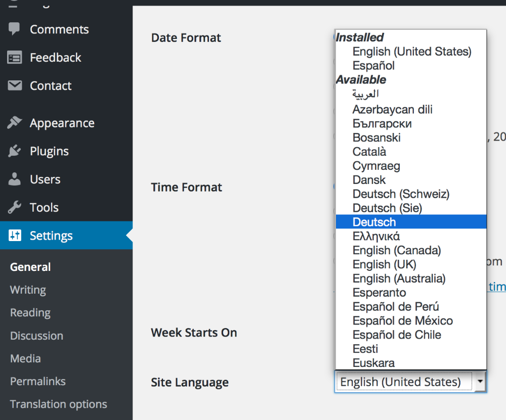506x420 pixels.
Task: Select Deutsch (Schweiz) option
Action: point(411,194)
